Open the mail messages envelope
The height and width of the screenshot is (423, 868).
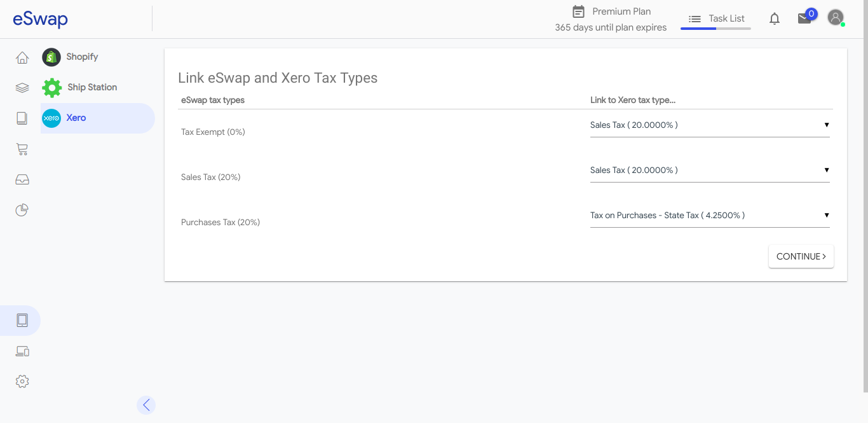coord(804,19)
